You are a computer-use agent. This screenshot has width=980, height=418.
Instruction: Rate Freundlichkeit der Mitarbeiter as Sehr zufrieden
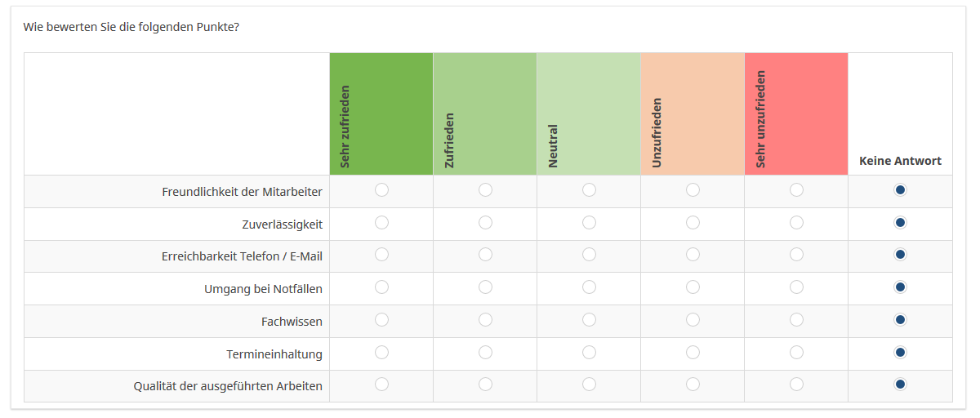tap(381, 190)
